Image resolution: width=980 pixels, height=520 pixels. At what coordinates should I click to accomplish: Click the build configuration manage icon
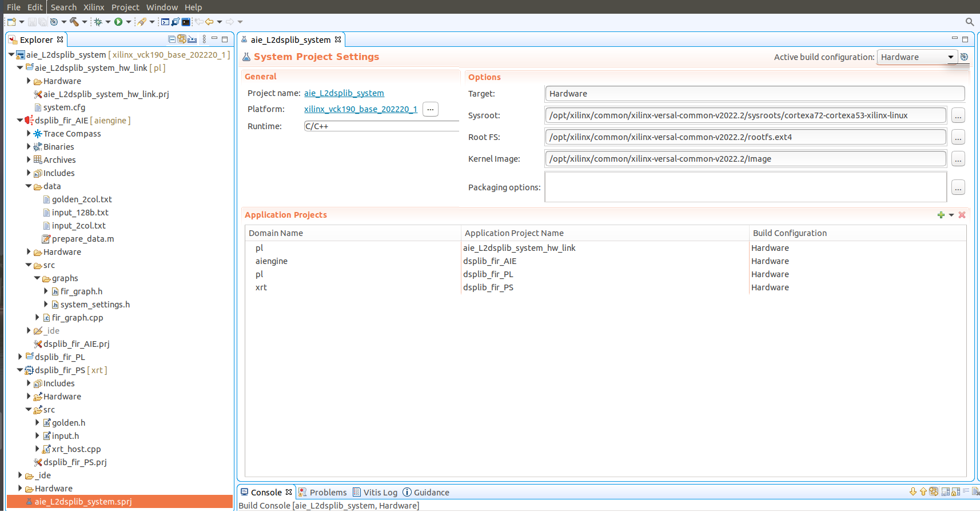click(964, 57)
